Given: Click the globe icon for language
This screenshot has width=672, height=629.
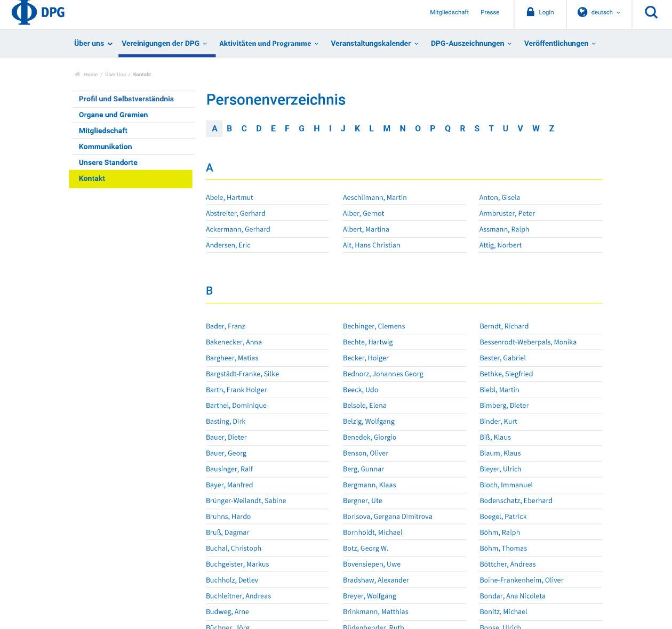Looking at the screenshot, I should (582, 12).
